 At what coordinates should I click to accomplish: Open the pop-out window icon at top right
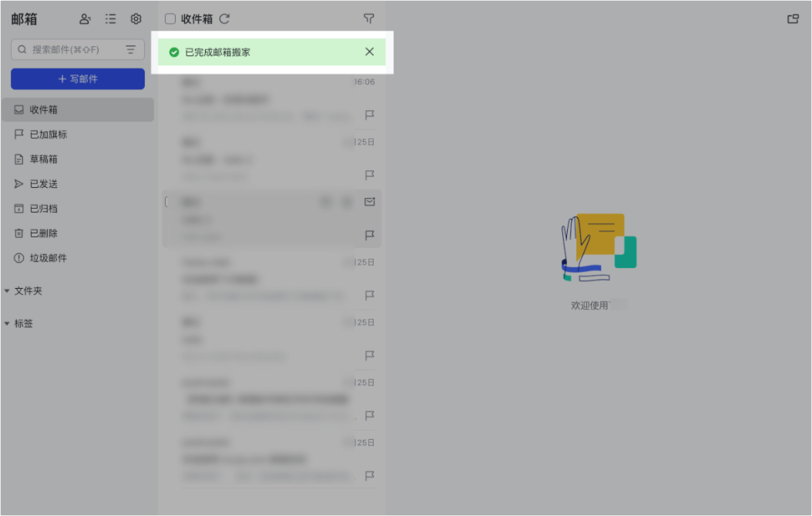pyautogui.click(x=793, y=19)
